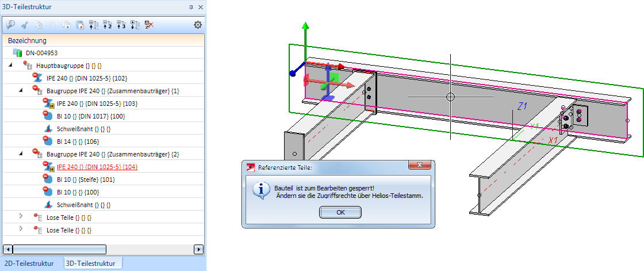
Task: Select first Lose Teile {} {} {} row
Action: 69,217
